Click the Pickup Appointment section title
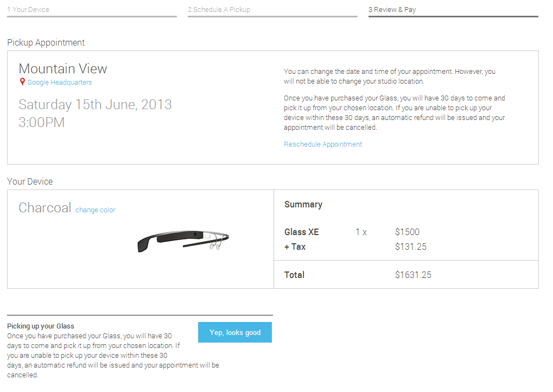Screen dimensions: 553x392 pos(46,43)
